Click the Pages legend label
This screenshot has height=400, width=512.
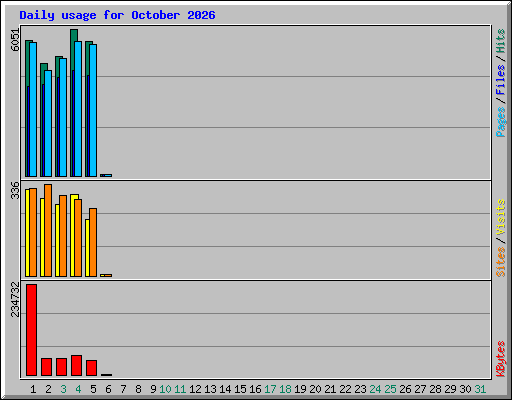point(500,122)
